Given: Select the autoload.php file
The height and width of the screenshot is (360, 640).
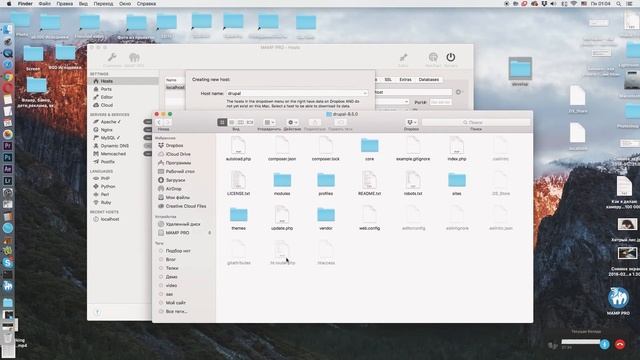Looking at the screenshot, I should click(x=238, y=146).
